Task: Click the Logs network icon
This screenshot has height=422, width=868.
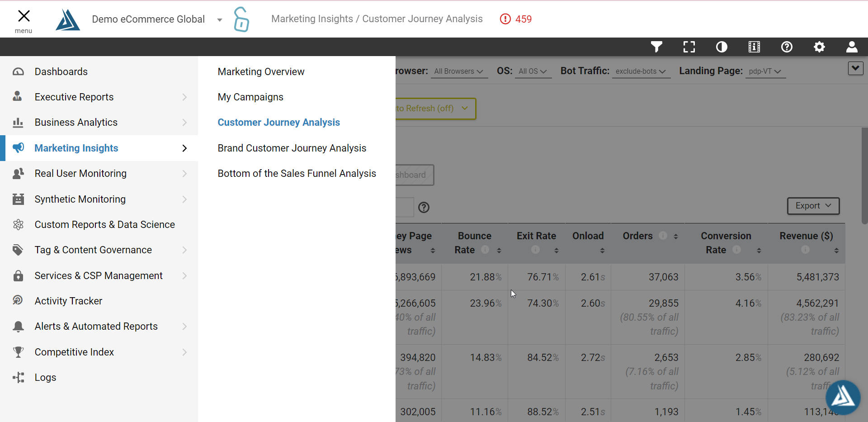Action: coord(18,377)
